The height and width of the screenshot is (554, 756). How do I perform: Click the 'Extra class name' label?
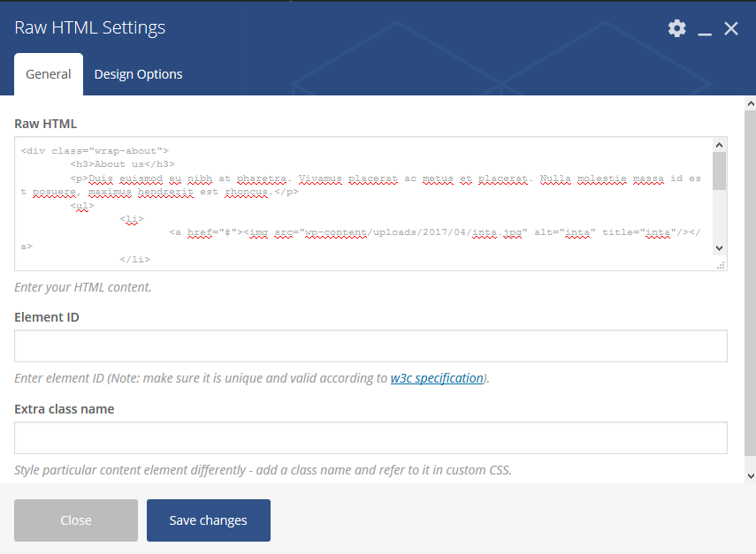tap(65, 409)
